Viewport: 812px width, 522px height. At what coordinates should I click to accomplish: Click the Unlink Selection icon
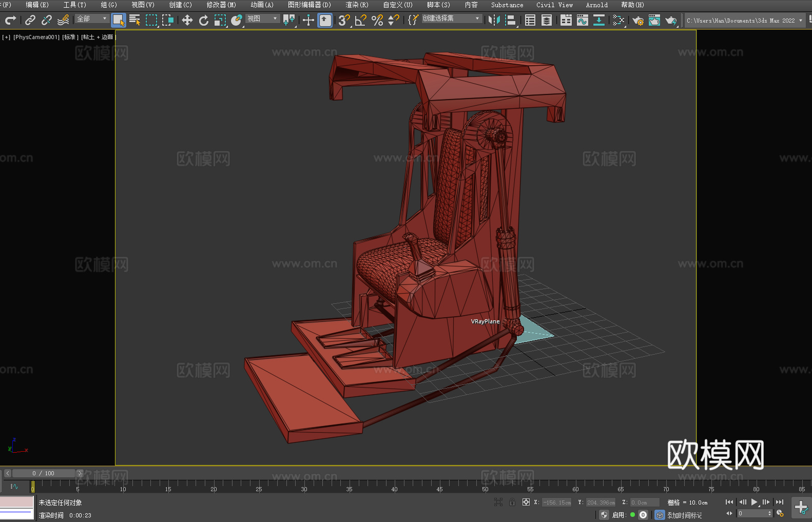pos(47,20)
